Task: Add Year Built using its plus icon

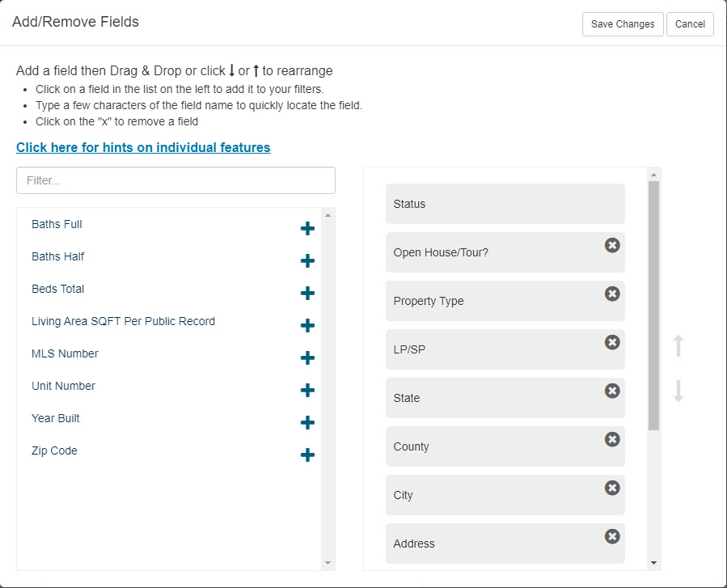Action: [307, 422]
